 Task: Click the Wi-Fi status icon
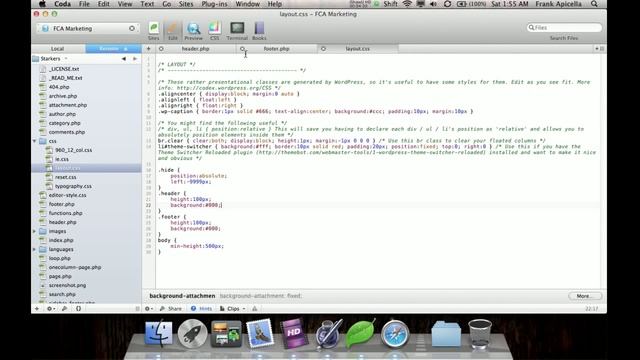407,4
